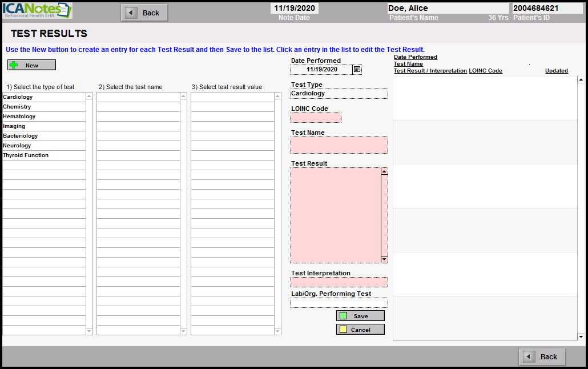588x369 pixels.
Task: Select Thyroid Function test type
Action: (x=26, y=155)
